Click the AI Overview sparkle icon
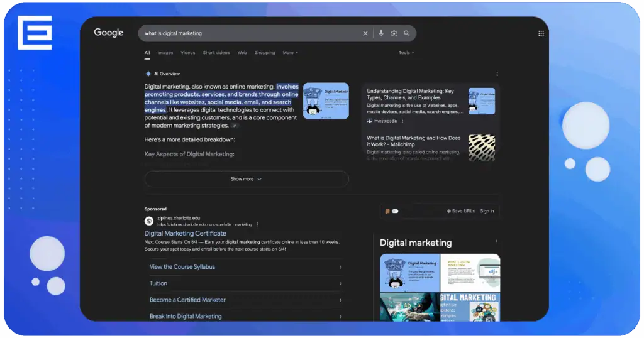 [x=148, y=74]
